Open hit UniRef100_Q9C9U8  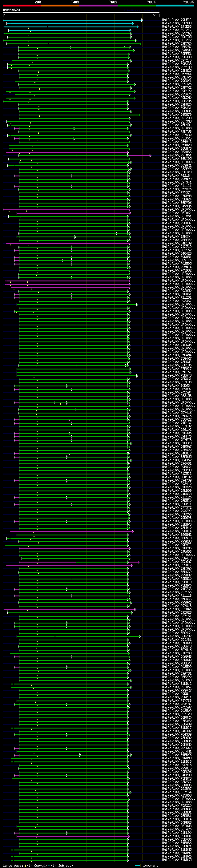[177, 23]
